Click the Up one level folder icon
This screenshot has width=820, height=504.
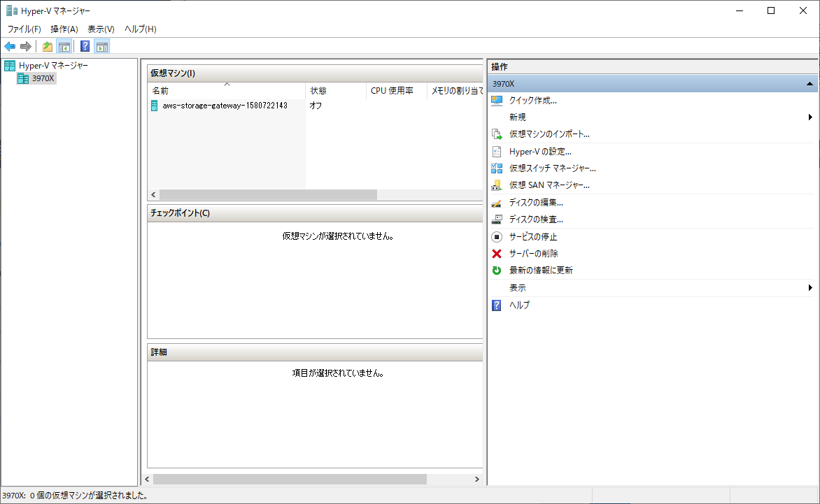point(48,46)
